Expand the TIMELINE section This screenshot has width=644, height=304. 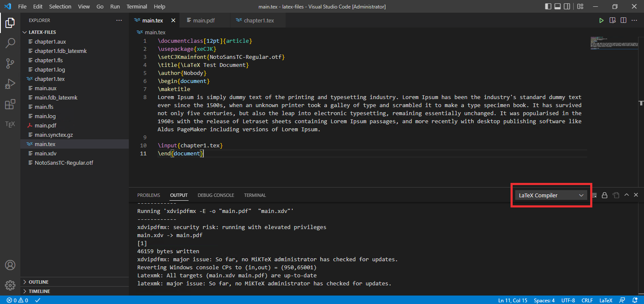(39, 291)
